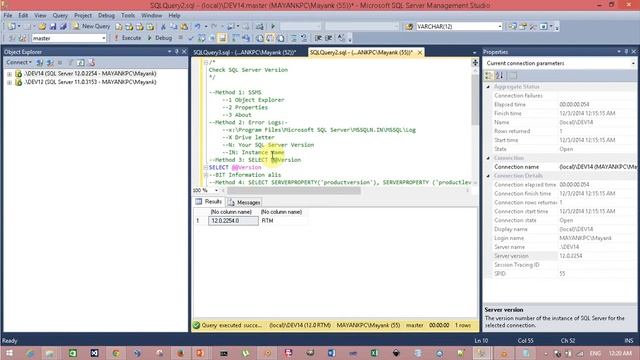This screenshot has width=640, height=360.
Task: Click the Connection name property row
Action: click(560, 167)
